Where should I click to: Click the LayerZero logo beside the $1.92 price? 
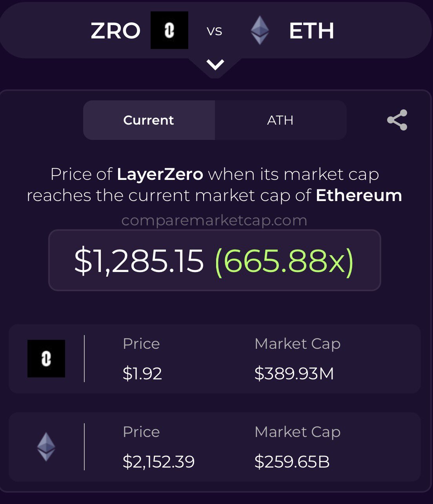[x=46, y=359]
